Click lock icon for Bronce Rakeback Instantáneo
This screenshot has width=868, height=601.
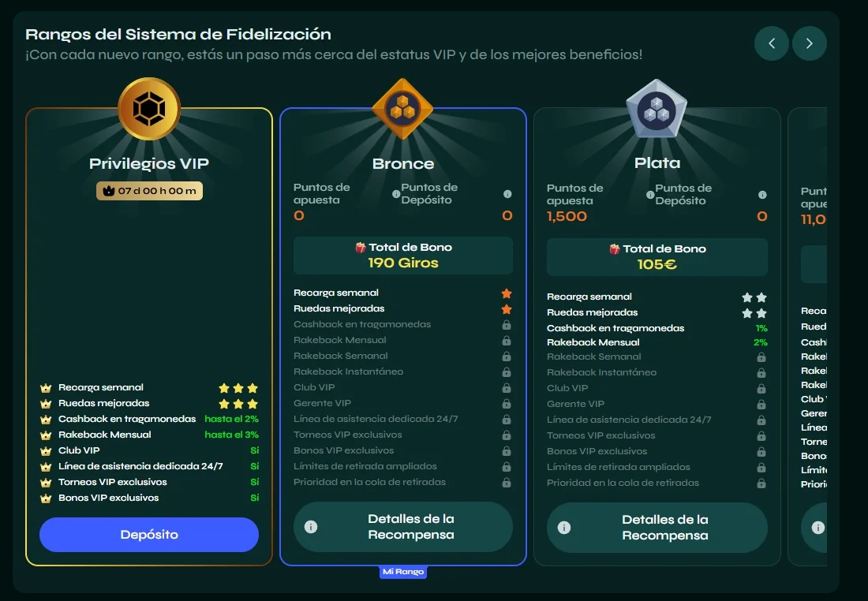pos(507,372)
